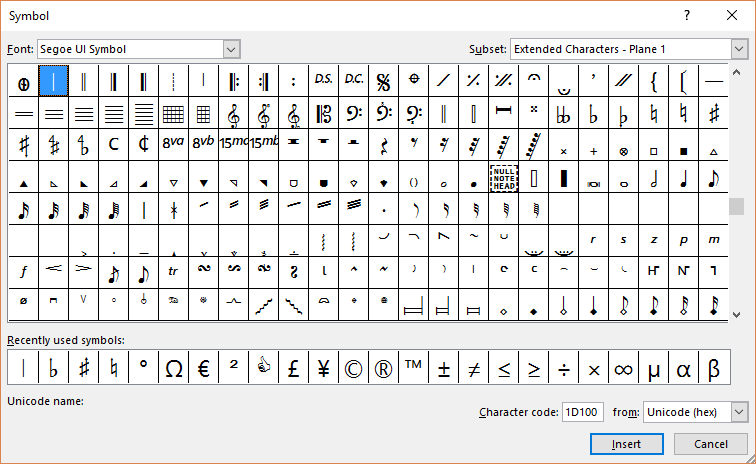Select the D.C. da capo symbol
The height and width of the screenshot is (464, 756).
tap(353, 81)
